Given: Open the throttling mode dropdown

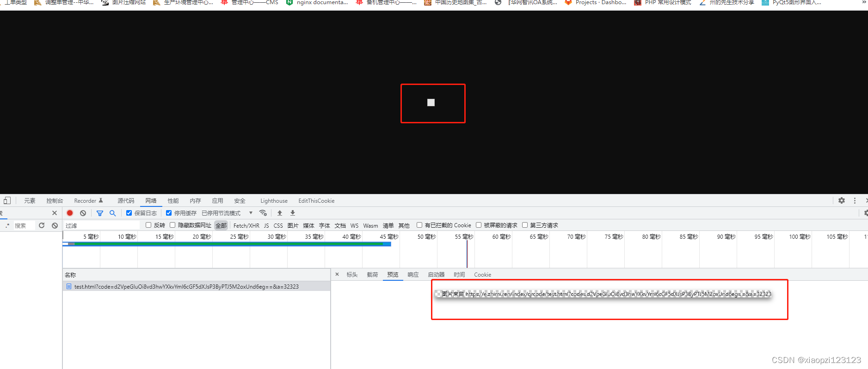Looking at the screenshot, I should point(228,213).
